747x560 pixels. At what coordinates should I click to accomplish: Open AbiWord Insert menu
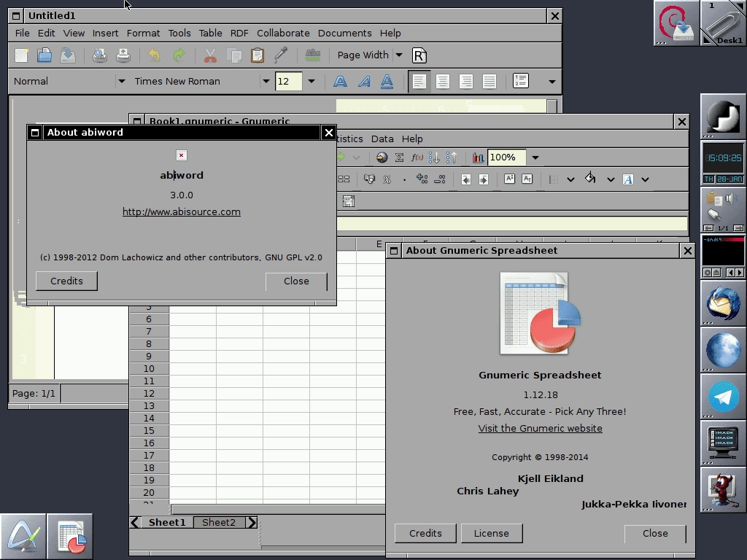[105, 34]
